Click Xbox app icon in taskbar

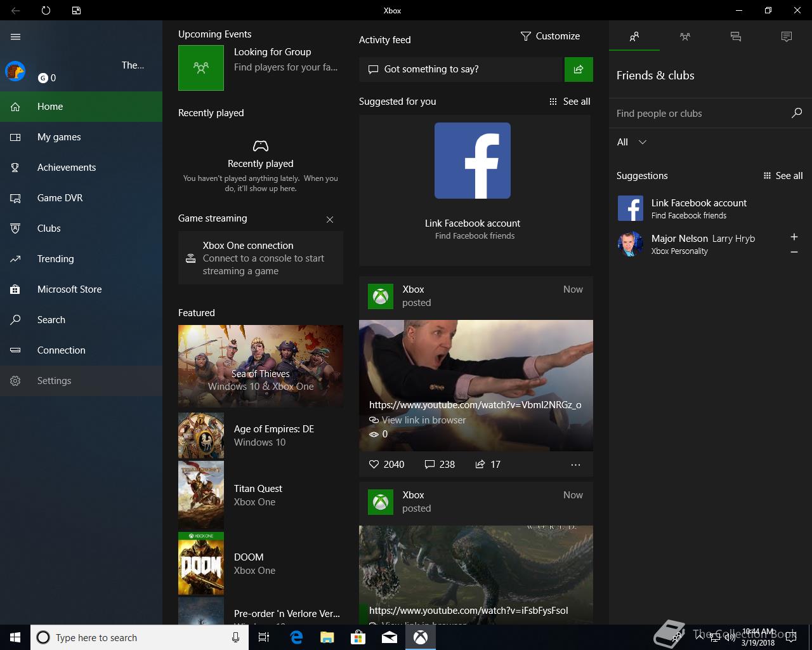pos(421,637)
